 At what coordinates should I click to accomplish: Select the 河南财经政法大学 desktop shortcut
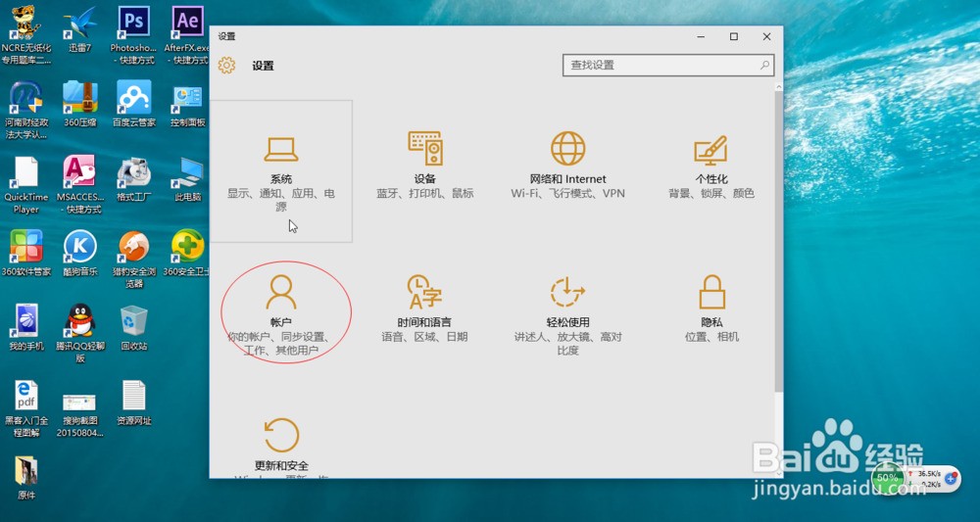coord(26,110)
